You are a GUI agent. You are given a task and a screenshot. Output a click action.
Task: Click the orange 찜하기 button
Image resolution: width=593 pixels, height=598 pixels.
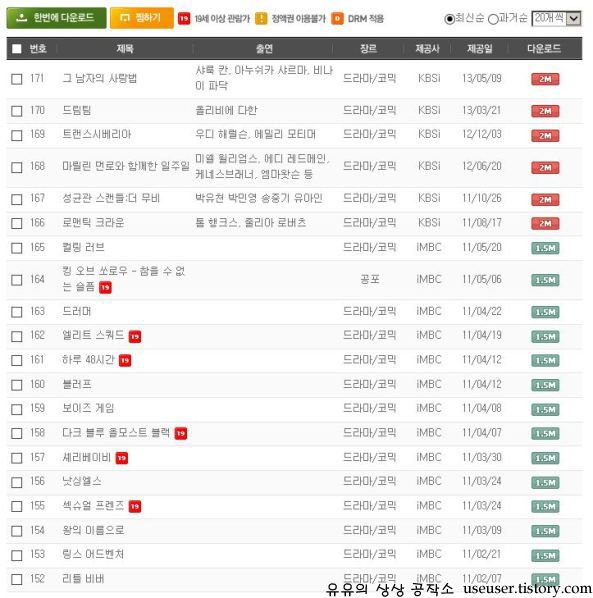[142, 18]
